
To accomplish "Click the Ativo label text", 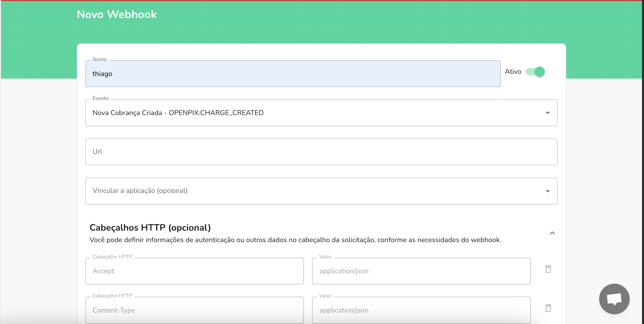I will point(513,71).
